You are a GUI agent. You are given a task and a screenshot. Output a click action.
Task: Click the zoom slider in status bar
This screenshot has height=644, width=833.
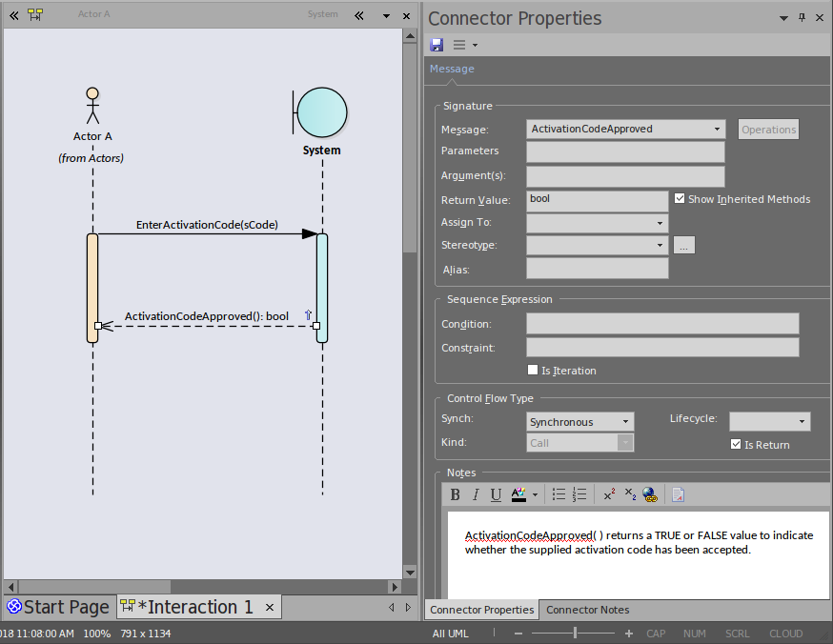click(x=575, y=634)
